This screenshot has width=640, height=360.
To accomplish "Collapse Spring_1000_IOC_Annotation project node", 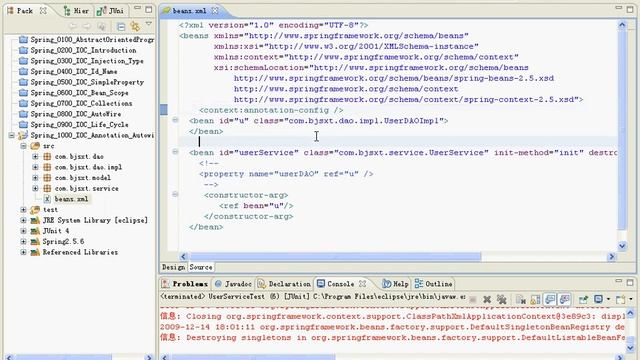I will coord(11,135).
